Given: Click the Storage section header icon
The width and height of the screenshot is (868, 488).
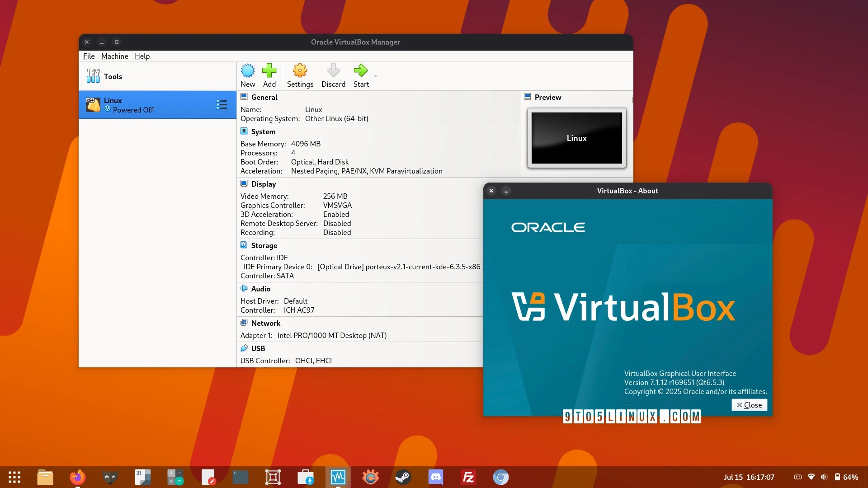Looking at the screenshot, I should pos(244,245).
